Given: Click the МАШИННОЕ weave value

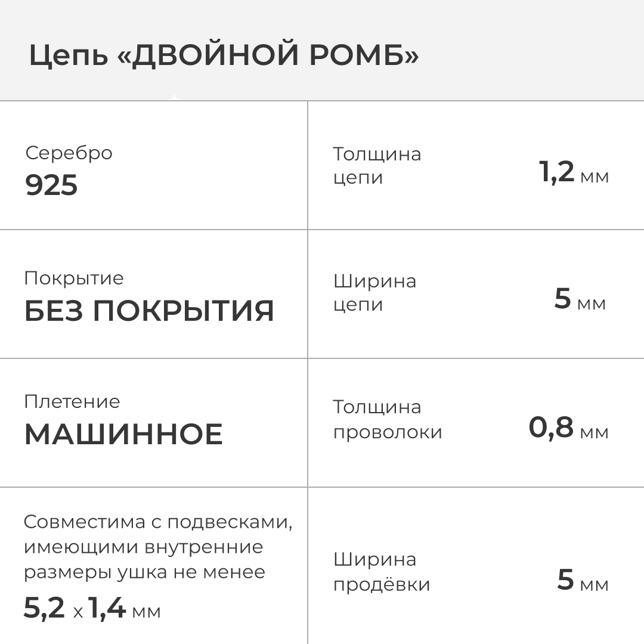Looking at the screenshot, I should click(123, 435).
